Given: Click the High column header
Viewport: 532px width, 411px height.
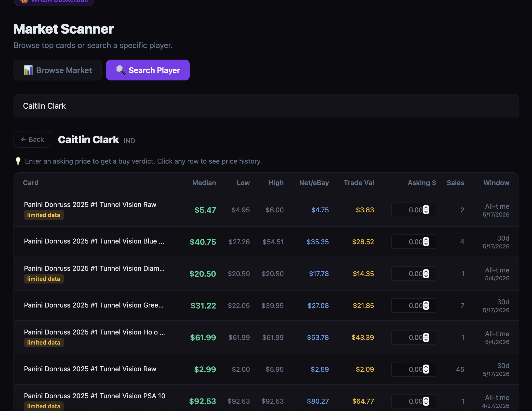Looking at the screenshot, I should (x=276, y=183).
